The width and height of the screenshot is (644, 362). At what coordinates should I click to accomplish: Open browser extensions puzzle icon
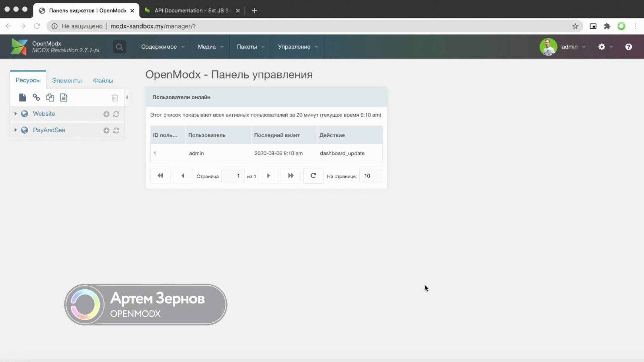pyautogui.click(x=607, y=26)
